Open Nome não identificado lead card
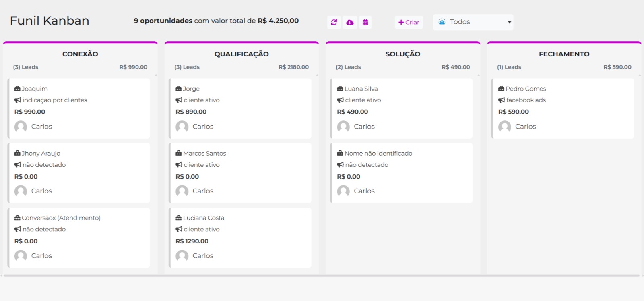 401,172
